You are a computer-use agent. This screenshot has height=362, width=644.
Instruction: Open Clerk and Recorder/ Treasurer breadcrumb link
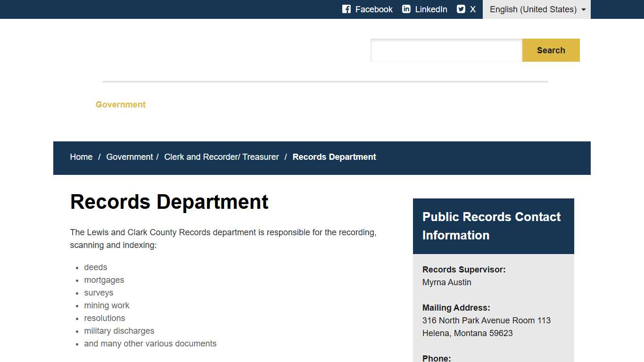(221, 156)
